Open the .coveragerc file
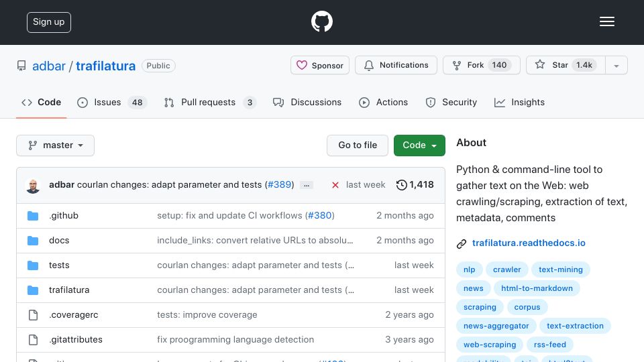The width and height of the screenshot is (644, 362). pos(74,315)
